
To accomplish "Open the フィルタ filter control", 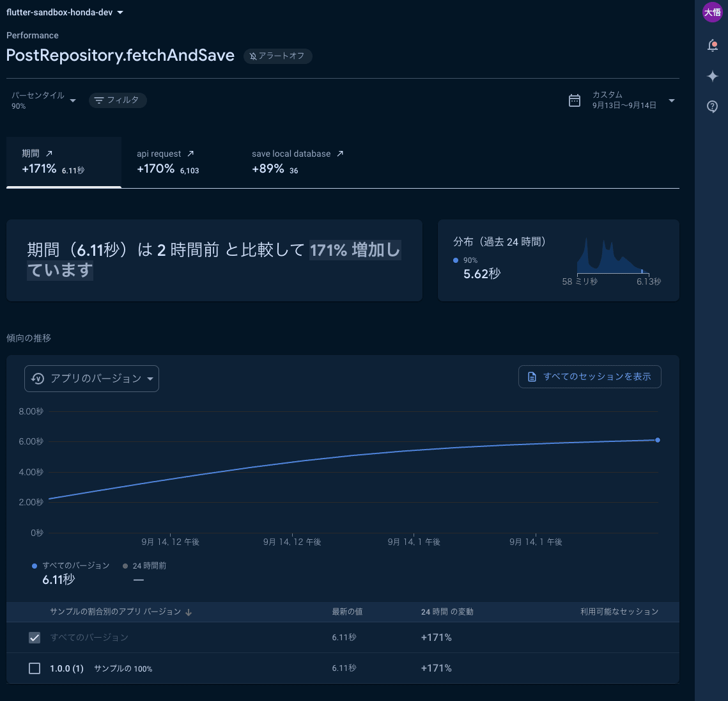I will [118, 100].
